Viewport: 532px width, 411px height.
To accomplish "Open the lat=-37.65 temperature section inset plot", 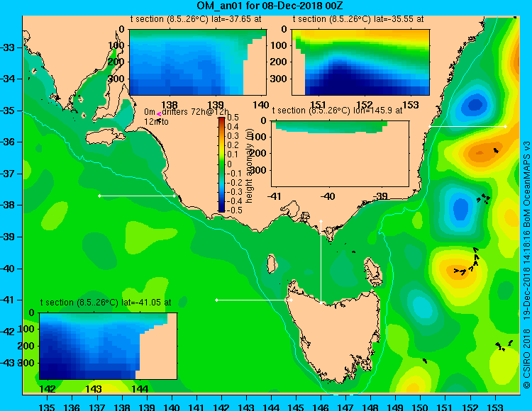I will [x=198, y=62].
